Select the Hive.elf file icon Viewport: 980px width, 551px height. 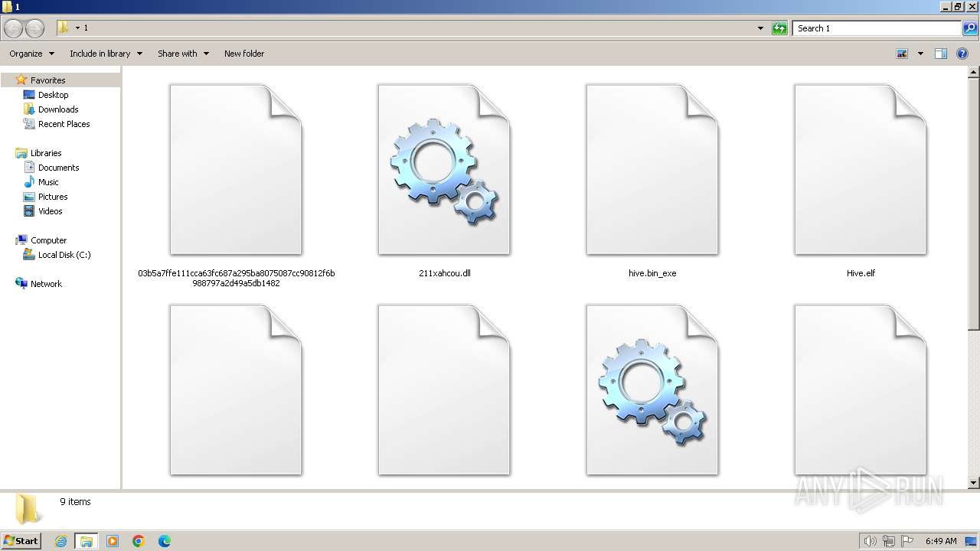tap(861, 170)
